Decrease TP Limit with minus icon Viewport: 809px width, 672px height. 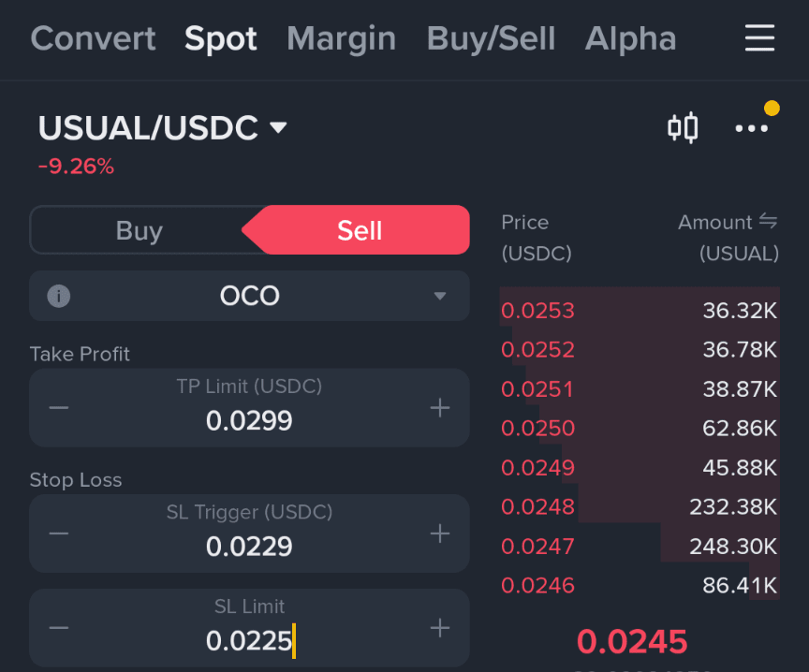tap(59, 407)
